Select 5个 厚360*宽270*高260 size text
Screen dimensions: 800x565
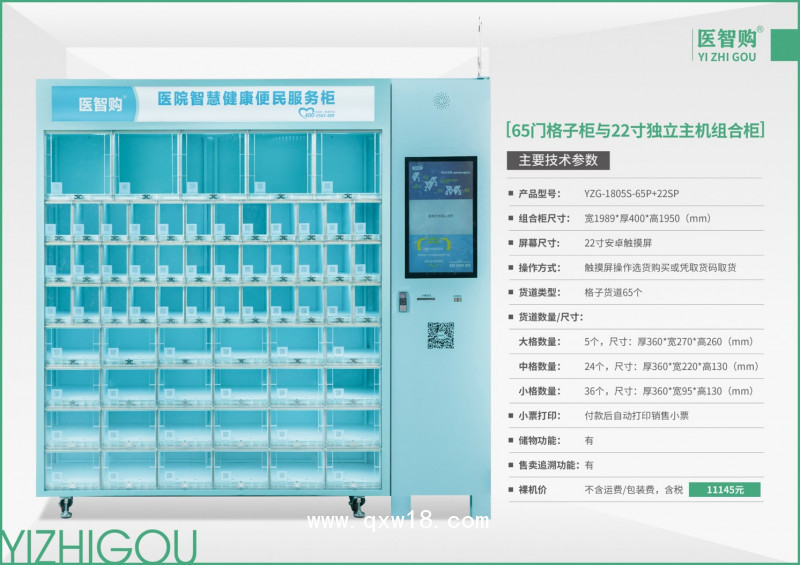pos(668,341)
